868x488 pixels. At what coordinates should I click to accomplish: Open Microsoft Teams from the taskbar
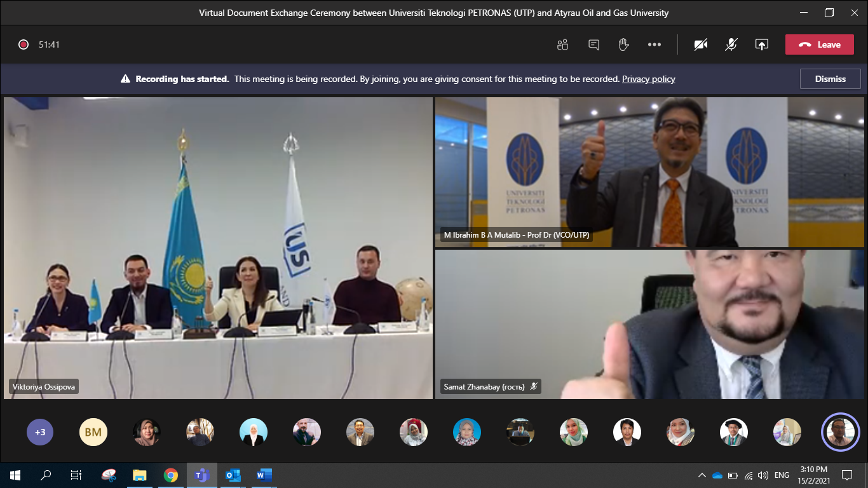click(202, 475)
